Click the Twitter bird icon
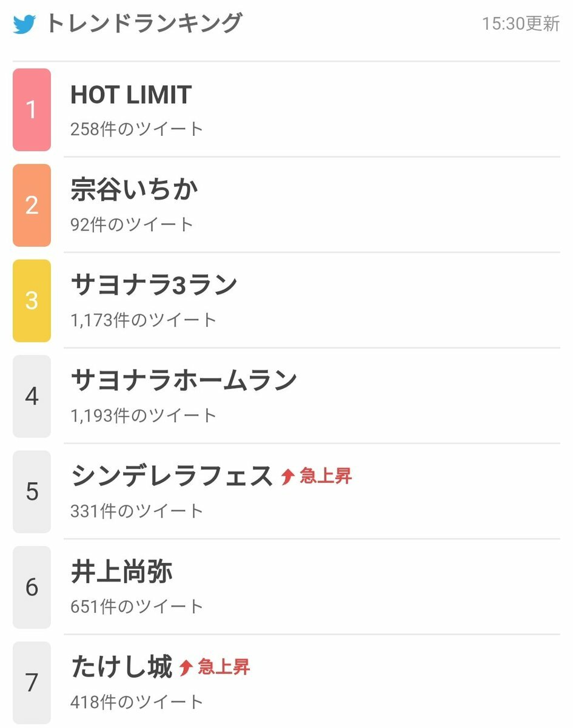Screen dimensions: 573x728 25,24
